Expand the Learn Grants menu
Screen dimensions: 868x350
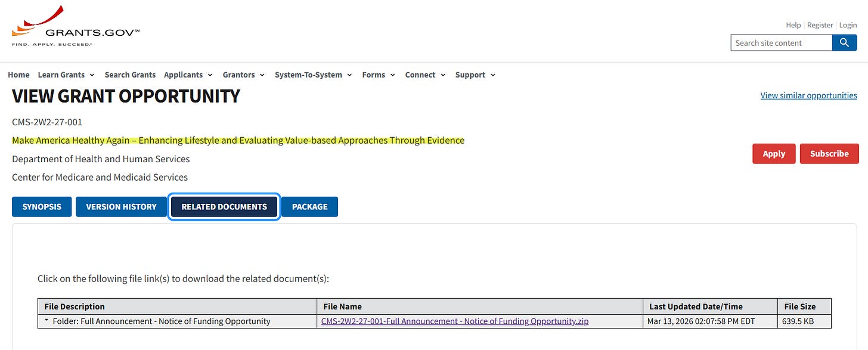pyautogui.click(x=66, y=75)
